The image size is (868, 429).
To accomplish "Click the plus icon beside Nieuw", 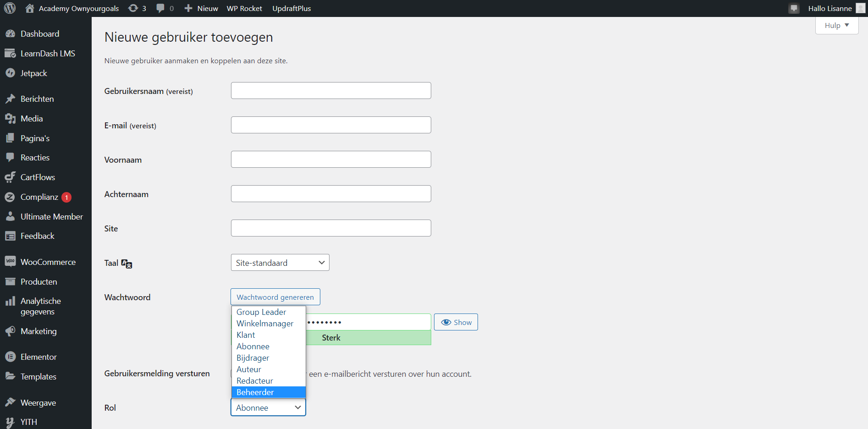I will (188, 8).
